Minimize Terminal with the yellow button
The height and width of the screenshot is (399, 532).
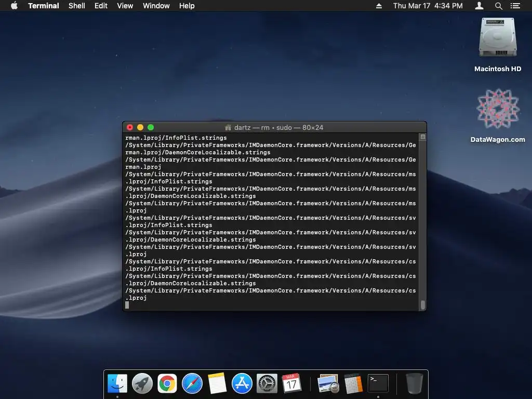point(140,127)
